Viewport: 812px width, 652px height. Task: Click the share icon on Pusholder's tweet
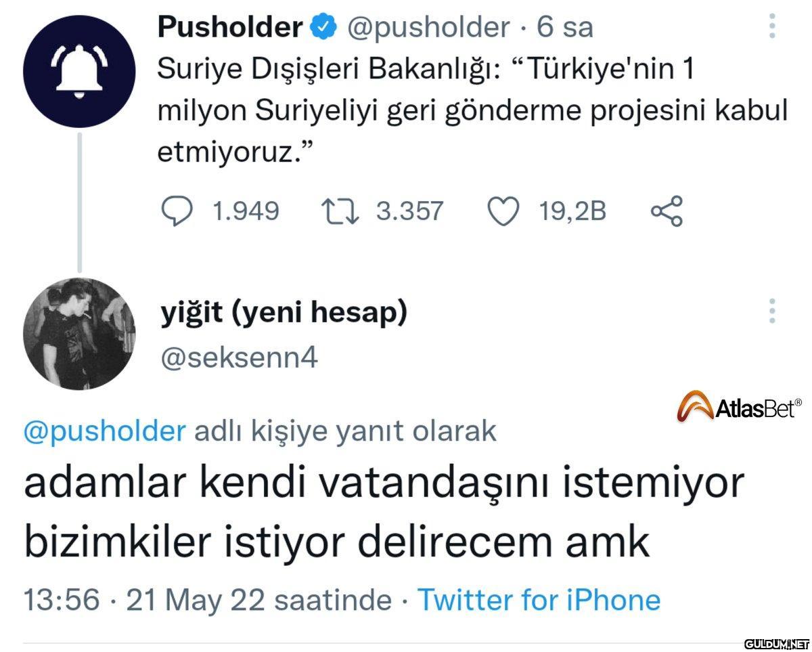coord(667,211)
